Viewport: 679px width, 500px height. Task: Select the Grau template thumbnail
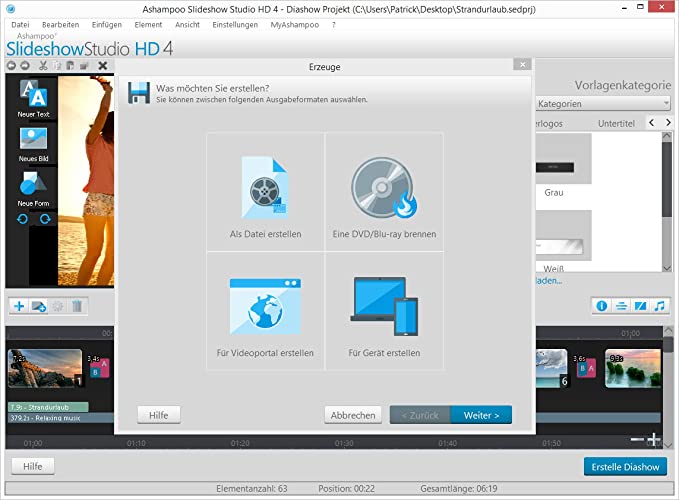(x=564, y=168)
